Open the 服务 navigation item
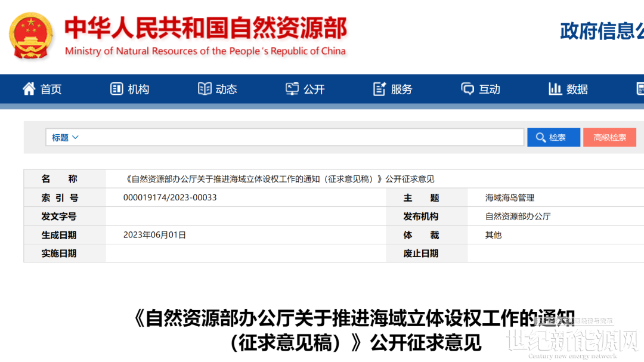Viewport: 644px width, 362px height. click(x=392, y=89)
